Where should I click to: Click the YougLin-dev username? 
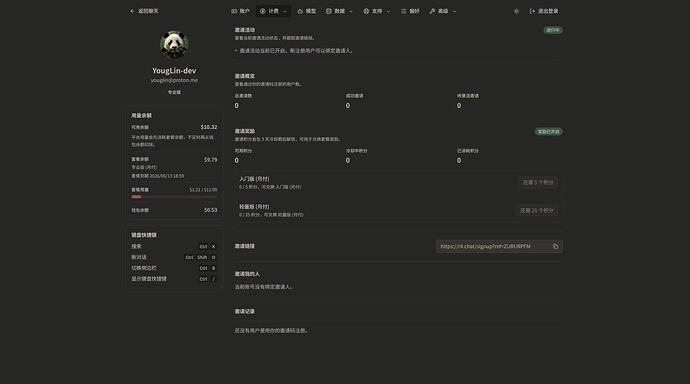[x=174, y=70]
